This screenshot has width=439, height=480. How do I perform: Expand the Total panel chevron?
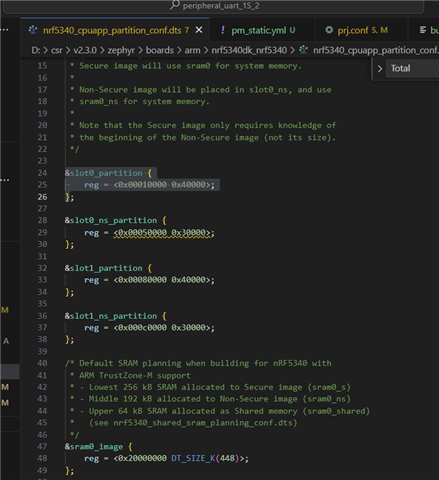pos(379,69)
